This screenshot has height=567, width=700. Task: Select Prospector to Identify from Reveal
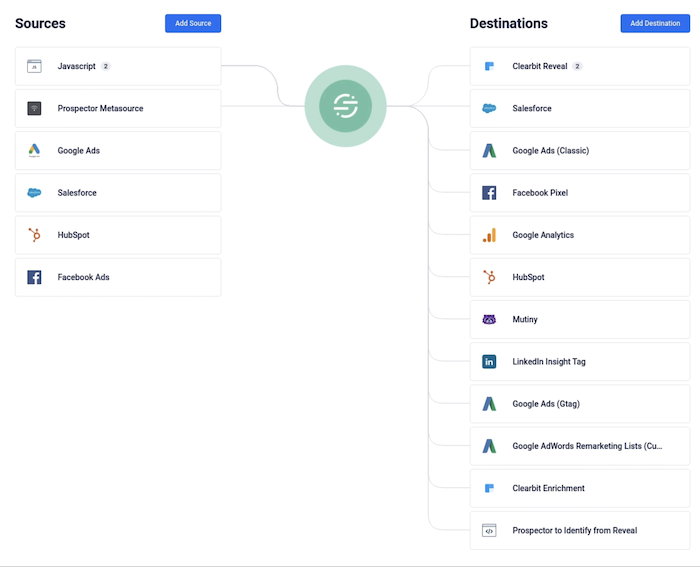[579, 530]
